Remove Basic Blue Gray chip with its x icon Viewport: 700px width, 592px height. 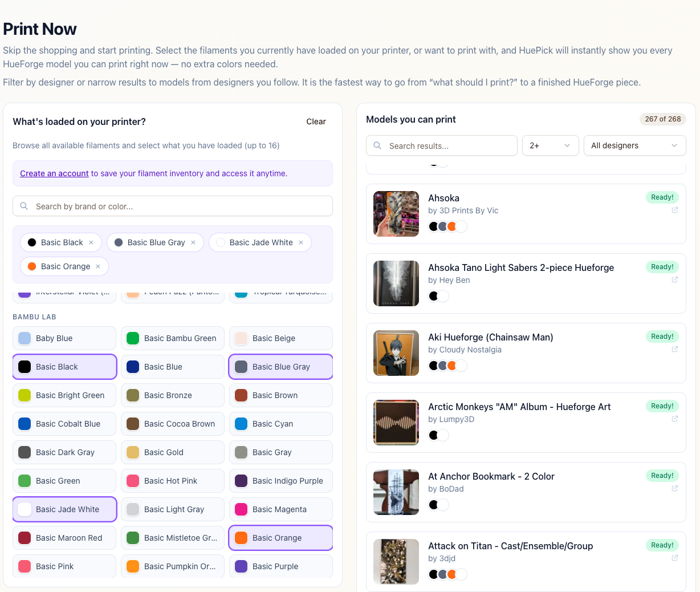click(x=193, y=242)
